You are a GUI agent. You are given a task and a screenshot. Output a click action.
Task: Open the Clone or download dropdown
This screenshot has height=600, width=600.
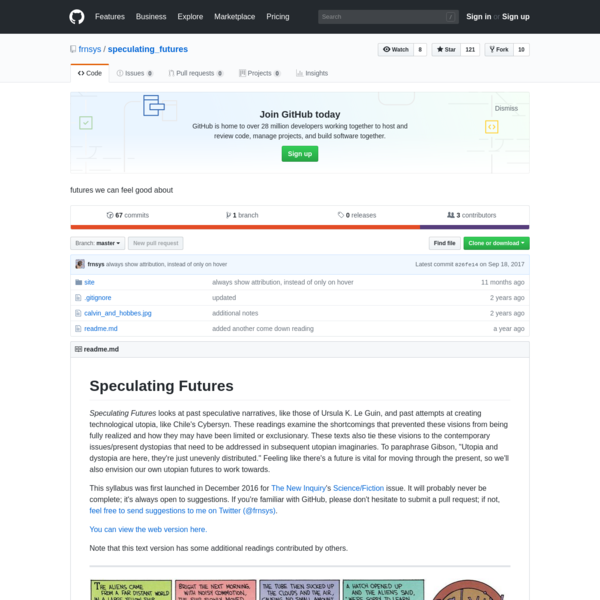(496, 243)
